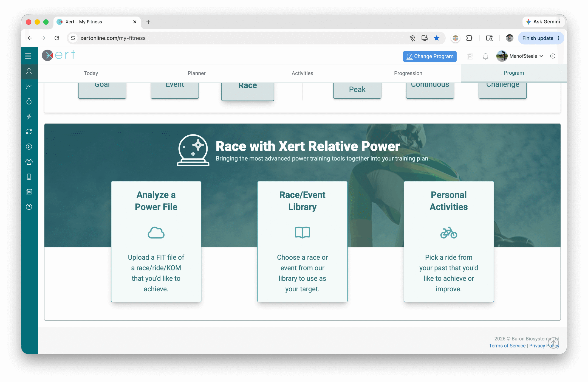Click the open book library icon
Image resolution: width=588 pixels, height=382 pixels.
[302, 232]
